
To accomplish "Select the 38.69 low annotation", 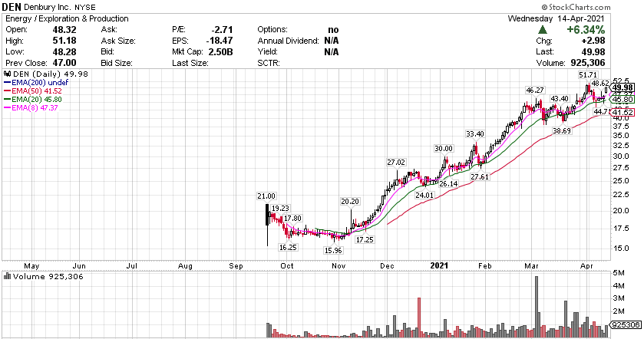I will click(562, 131).
